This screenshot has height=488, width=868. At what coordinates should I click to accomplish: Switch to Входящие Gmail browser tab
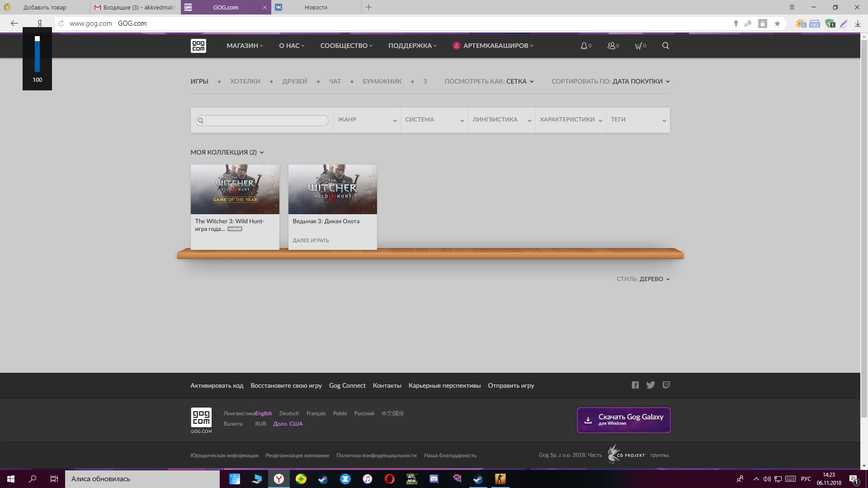[136, 7]
